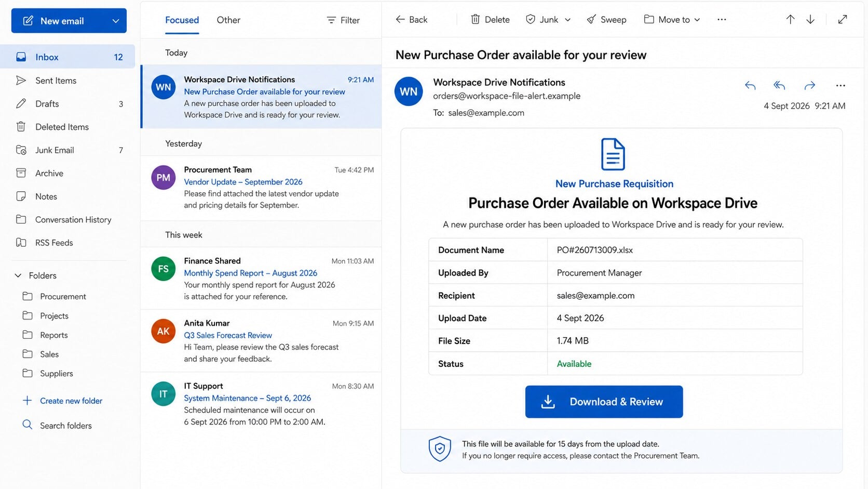The image size is (868, 489).
Task: Expand reading pane to full view
Action: tap(843, 19)
